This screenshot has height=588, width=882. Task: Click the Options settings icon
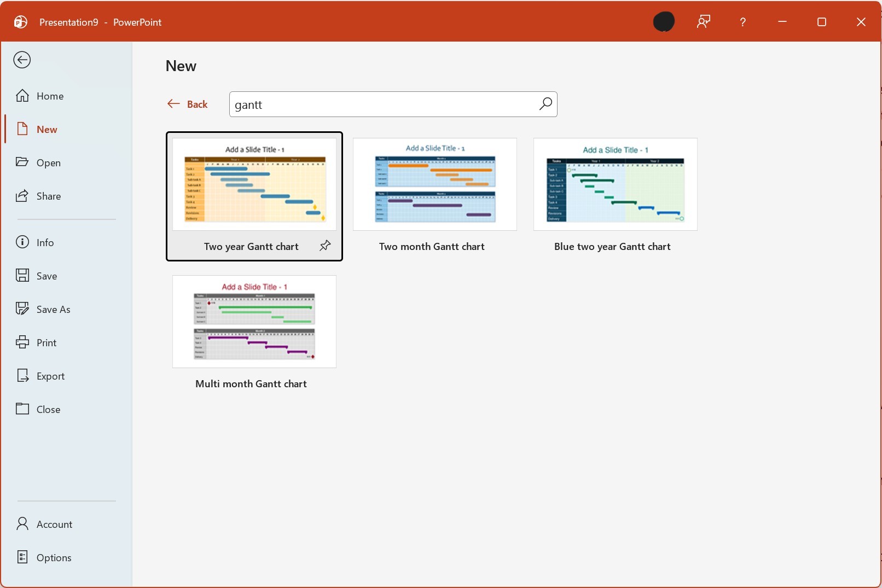pyautogui.click(x=22, y=557)
